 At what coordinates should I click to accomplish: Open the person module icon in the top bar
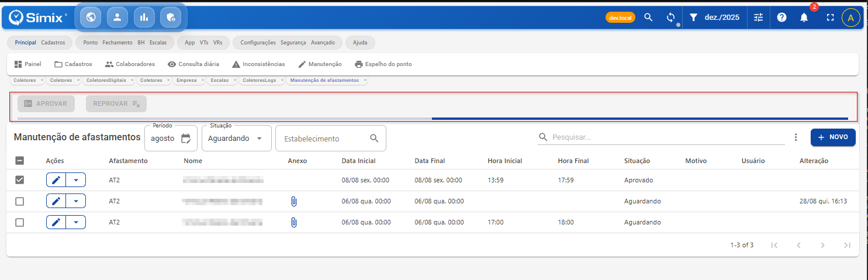pyautogui.click(x=117, y=18)
